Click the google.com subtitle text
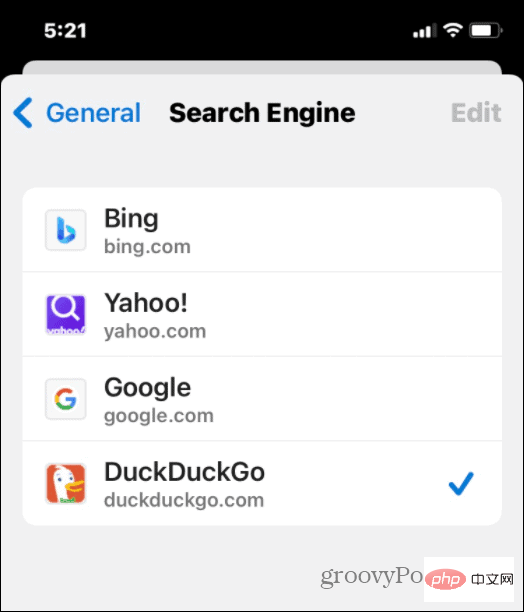Viewport: 524px width, 612px height. click(159, 416)
